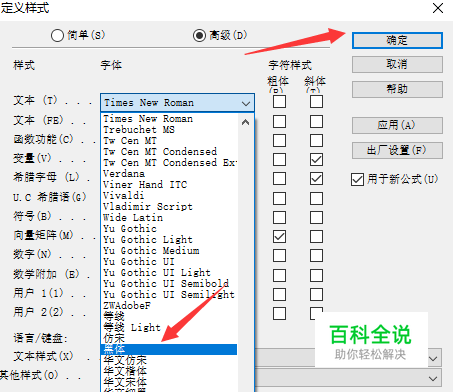453x392 pixels.
Task: Select Vladimir Script from the list
Action: click(169, 207)
